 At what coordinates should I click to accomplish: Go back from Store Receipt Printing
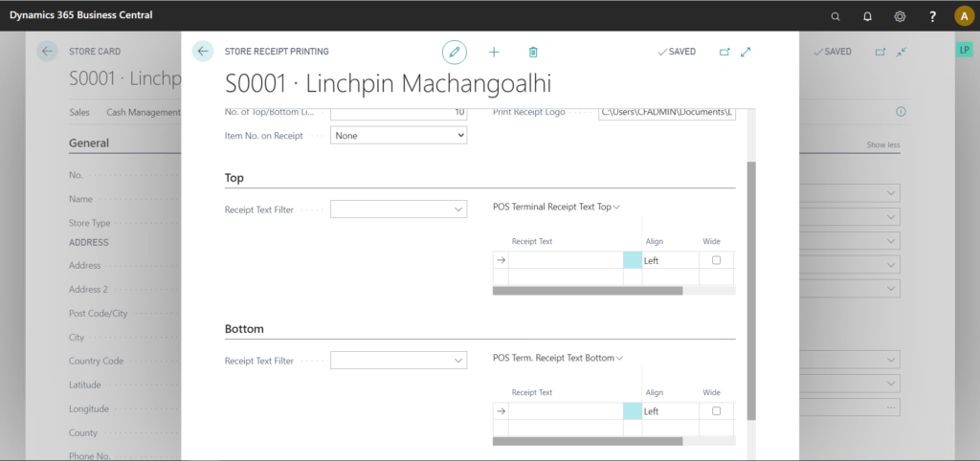tap(203, 52)
